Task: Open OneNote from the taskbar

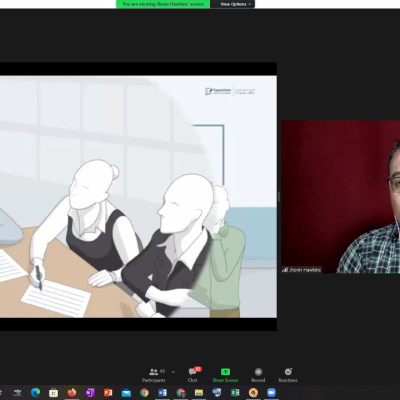Action: click(x=90, y=393)
